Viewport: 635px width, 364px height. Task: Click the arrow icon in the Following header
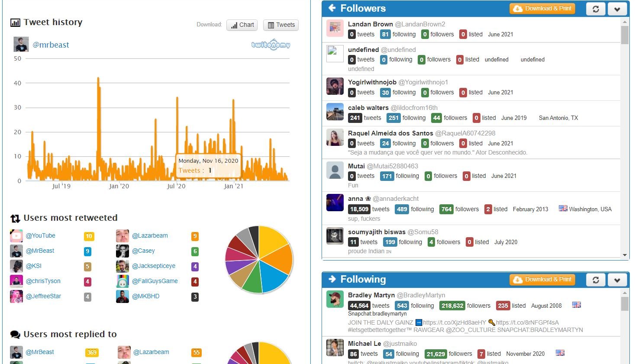[x=332, y=279]
